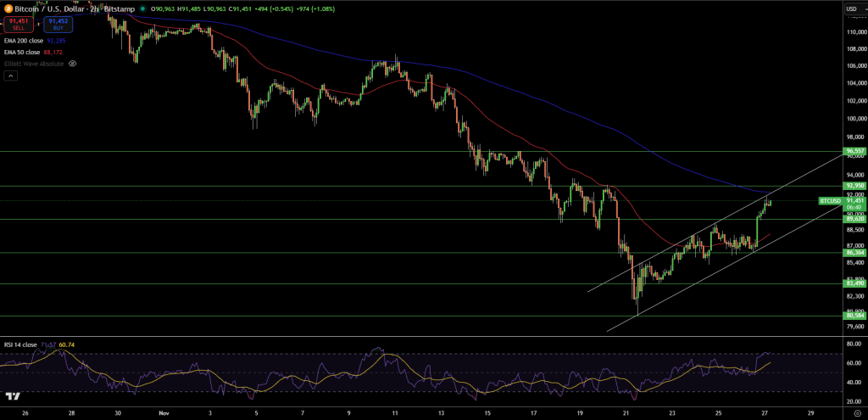The height and width of the screenshot is (420, 868).
Task: Select the Elliott Wave Absolute indicator legend
Action: click(x=36, y=64)
